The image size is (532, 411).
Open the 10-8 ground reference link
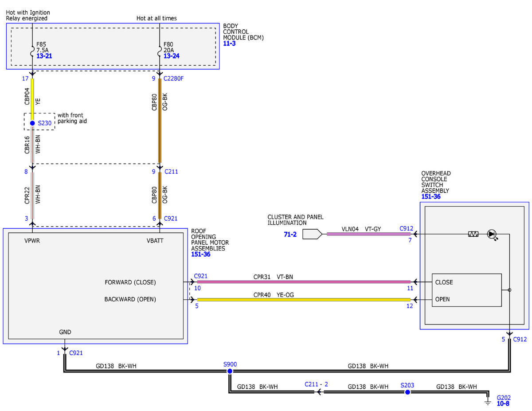[x=503, y=404]
